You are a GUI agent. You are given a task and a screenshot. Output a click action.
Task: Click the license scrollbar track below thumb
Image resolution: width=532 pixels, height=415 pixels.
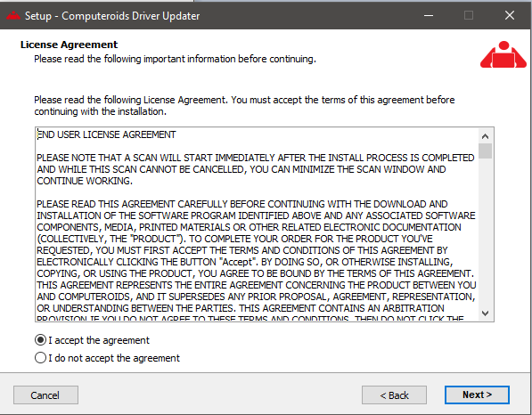click(x=485, y=232)
